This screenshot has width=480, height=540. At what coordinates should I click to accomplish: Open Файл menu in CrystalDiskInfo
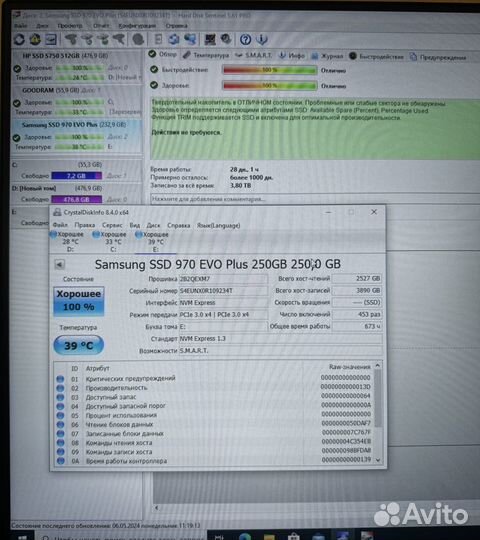coord(60,225)
